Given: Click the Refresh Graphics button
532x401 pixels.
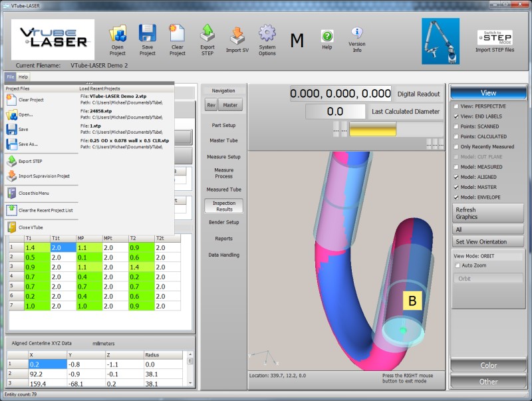Looking at the screenshot, I should coord(488,213).
